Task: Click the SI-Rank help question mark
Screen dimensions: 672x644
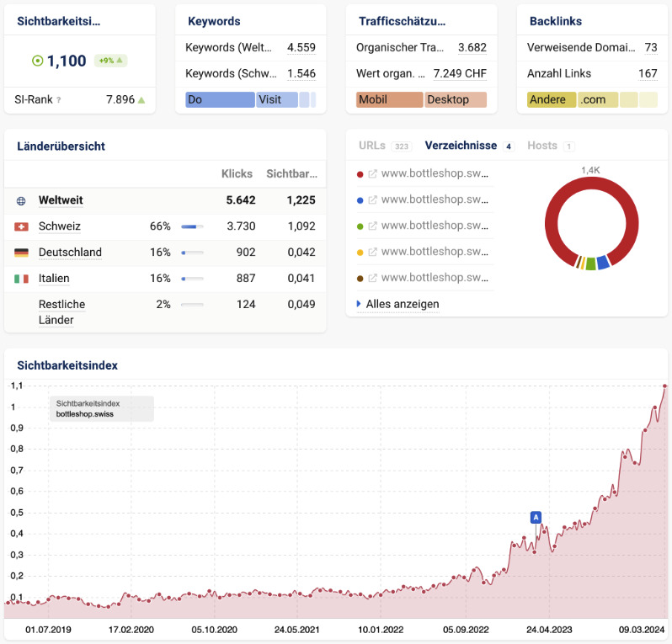Action: [x=59, y=100]
